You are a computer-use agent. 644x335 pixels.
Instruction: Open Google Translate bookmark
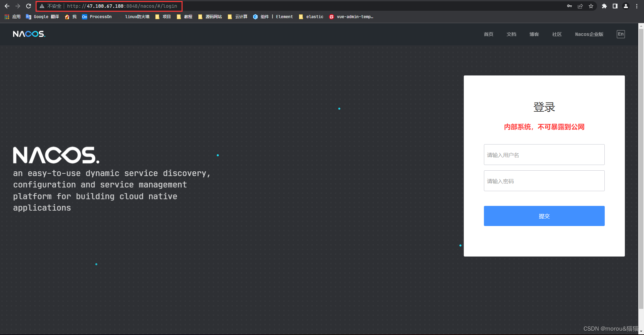(42, 17)
